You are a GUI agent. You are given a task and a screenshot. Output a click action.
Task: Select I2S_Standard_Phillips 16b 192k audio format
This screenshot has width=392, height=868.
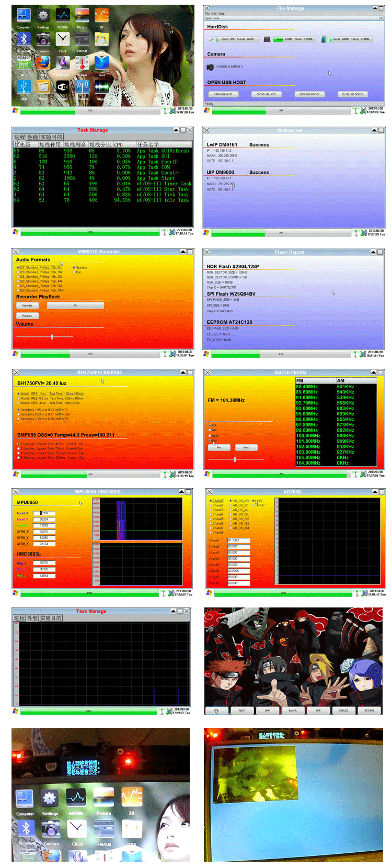click(40, 290)
